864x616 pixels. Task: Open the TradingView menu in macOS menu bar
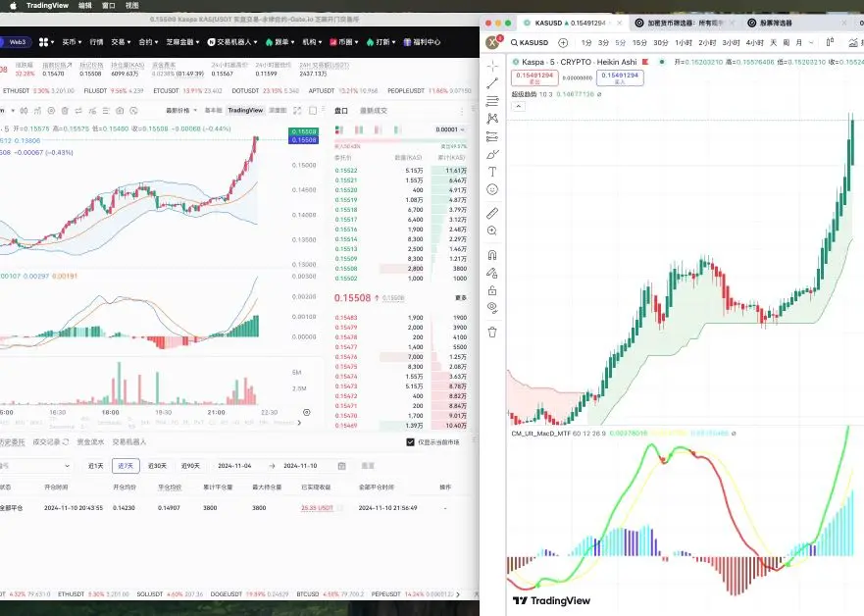(x=47, y=6)
